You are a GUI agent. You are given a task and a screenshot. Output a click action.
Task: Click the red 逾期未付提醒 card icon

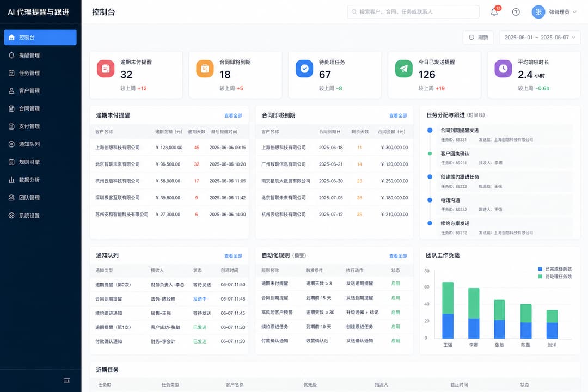(x=106, y=69)
